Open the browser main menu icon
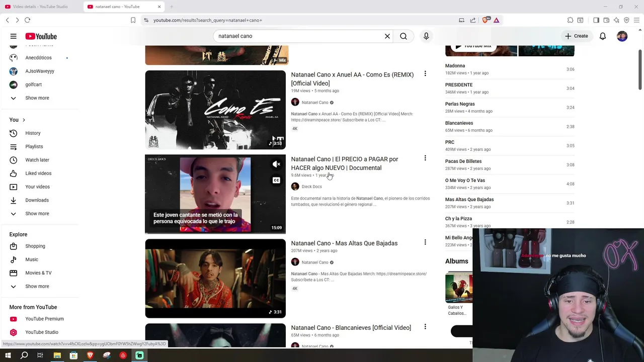The width and height of the screenshot is (644, 362). point(636,20)
